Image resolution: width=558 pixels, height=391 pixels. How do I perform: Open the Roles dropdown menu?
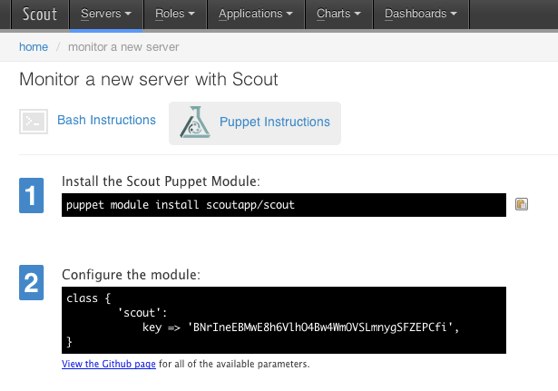[175, 14]
